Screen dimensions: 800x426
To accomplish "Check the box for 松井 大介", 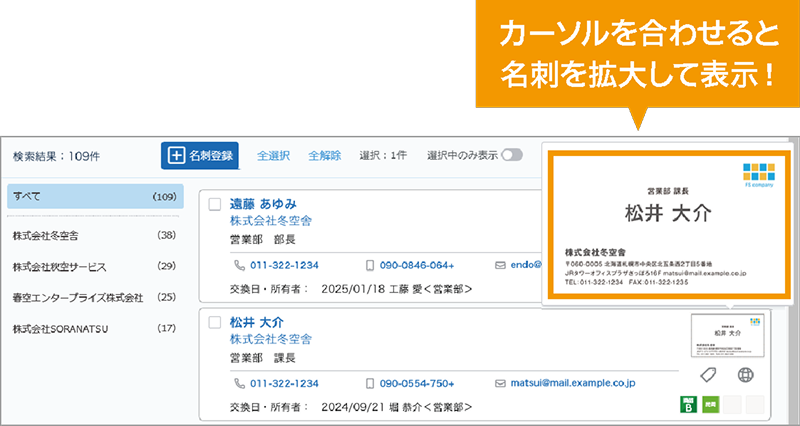I will [215, 322].
